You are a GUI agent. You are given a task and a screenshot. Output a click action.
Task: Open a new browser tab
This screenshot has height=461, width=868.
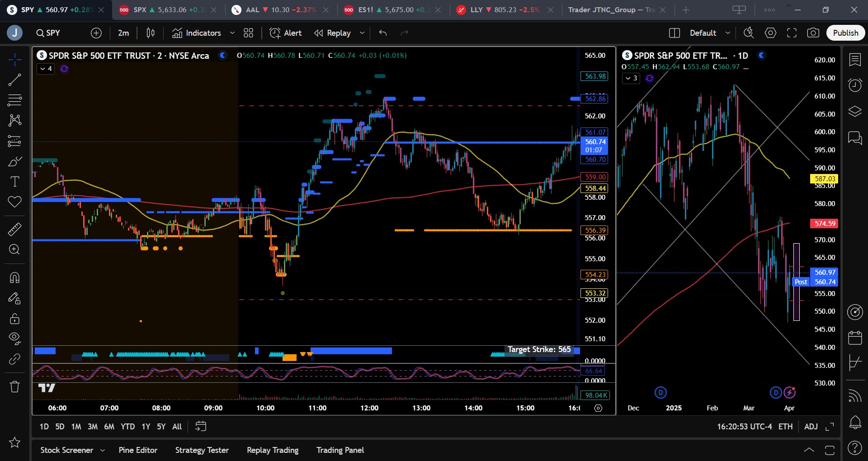click(x=686, y=10)
